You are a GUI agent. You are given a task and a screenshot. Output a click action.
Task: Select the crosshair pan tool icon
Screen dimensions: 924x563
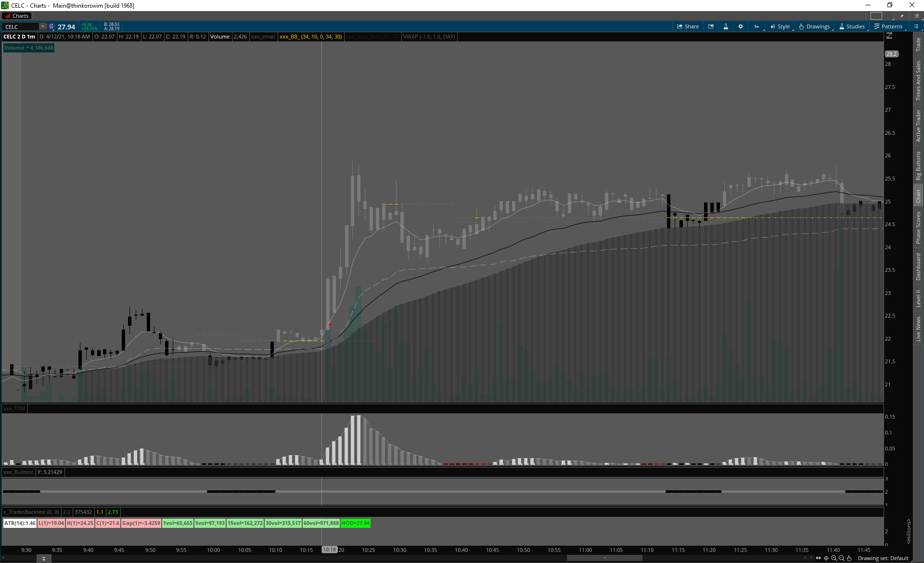[x=826, y=558]
